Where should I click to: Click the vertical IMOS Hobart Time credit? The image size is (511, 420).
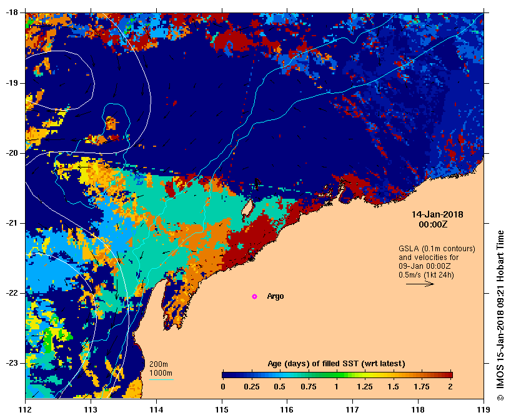point(500,316)
